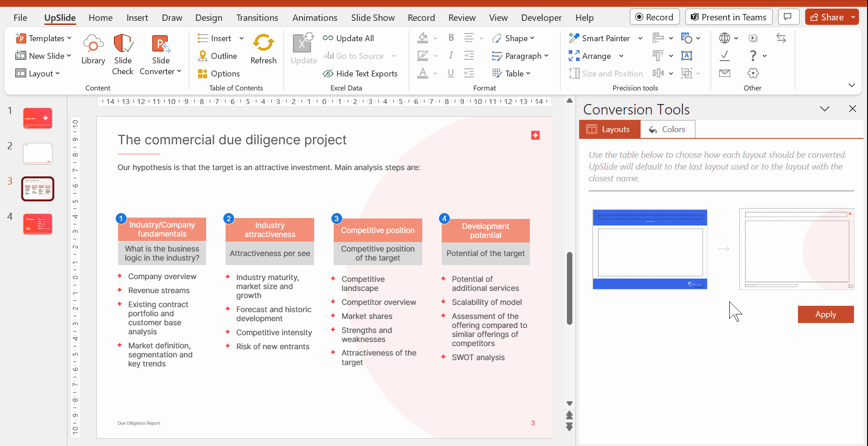
Task: Click the Update All links icon
Action: click(x=328, y=38)
